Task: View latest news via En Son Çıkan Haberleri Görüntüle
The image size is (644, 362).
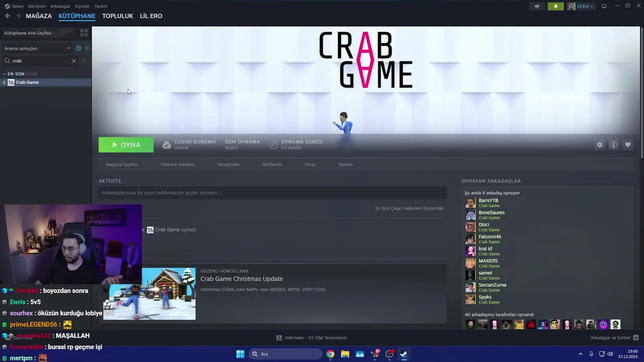Action: pos(409,208)
